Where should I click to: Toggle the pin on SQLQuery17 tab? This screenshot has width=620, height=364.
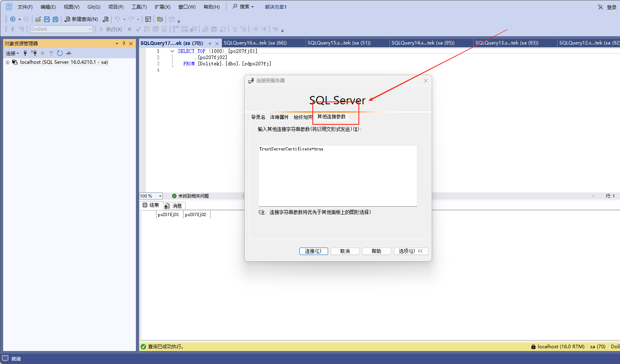click(x=210, y=43)
